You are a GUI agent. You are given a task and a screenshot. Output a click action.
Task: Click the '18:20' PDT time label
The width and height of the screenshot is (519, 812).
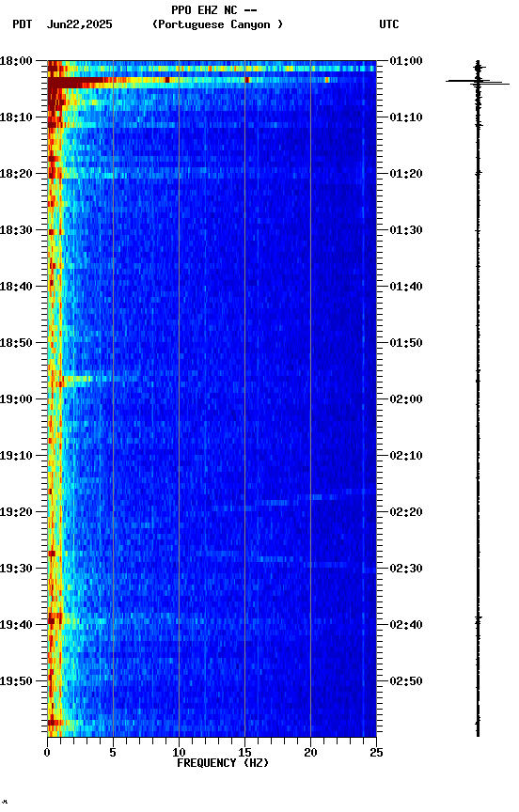click(16, 174)
